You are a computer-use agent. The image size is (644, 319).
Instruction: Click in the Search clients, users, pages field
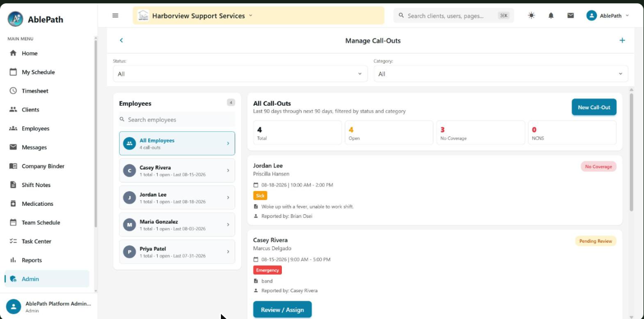(453, 15)
